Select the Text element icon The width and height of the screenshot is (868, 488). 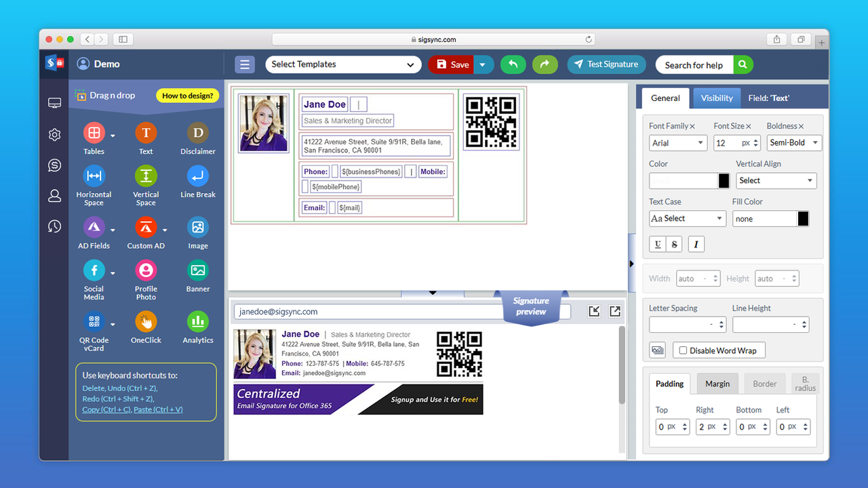[x=146, y=133]
